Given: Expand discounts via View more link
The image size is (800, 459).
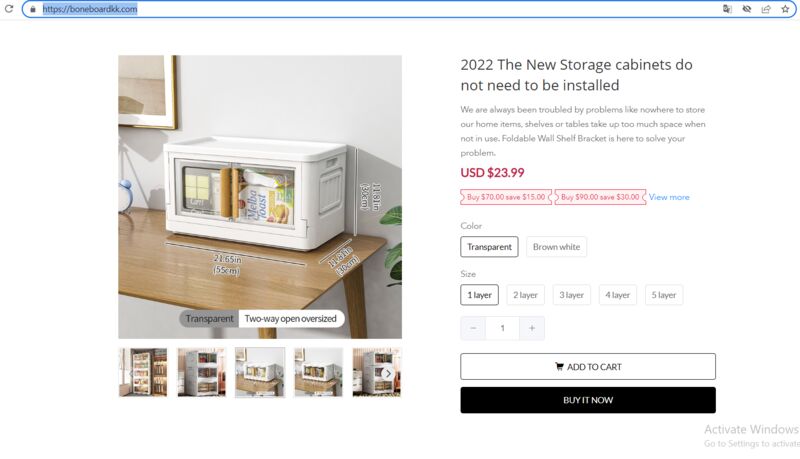Looking at the screenshot, I should coord(669,197).
